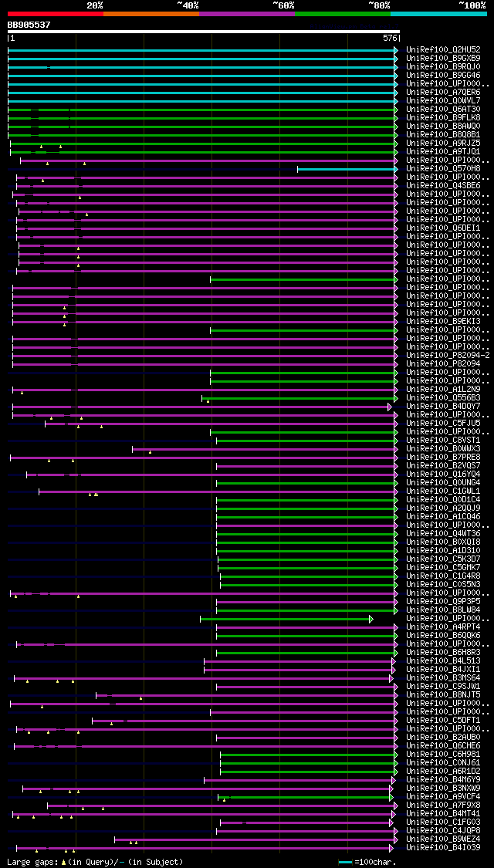This screenshot has width=494, height=868.
Task: Click the query end position label 576
Action: (x=390, y=39)
